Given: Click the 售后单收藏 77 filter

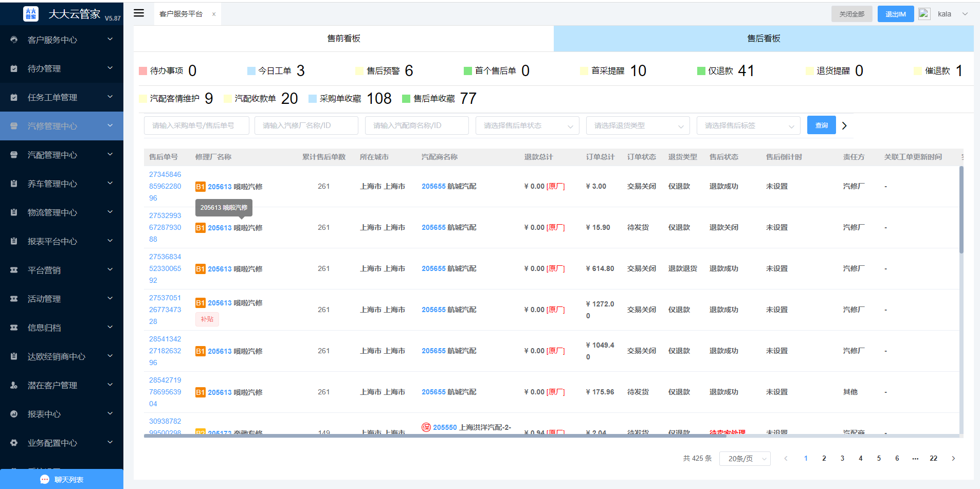Looking at the screenshot, I should [440, 98].
